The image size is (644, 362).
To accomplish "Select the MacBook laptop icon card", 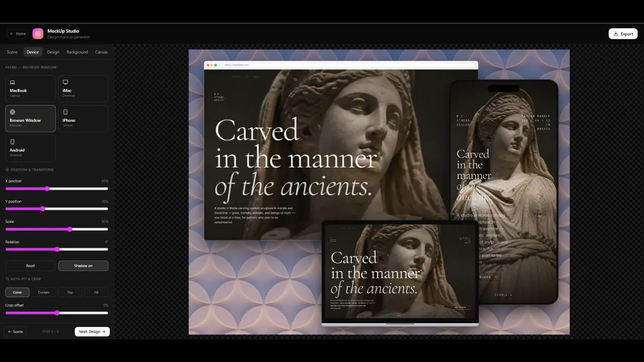I will click(13, 82).
